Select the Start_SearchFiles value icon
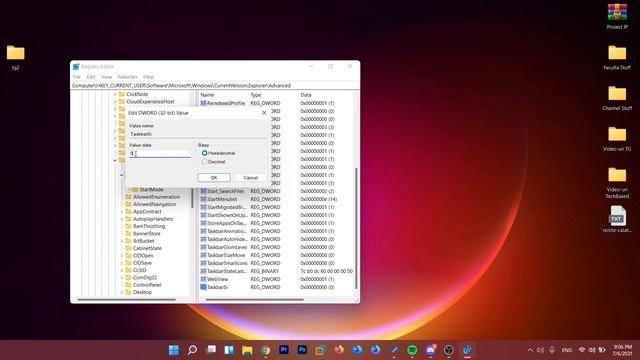Viewport: 640px width, 360px height. click(203, 191)
